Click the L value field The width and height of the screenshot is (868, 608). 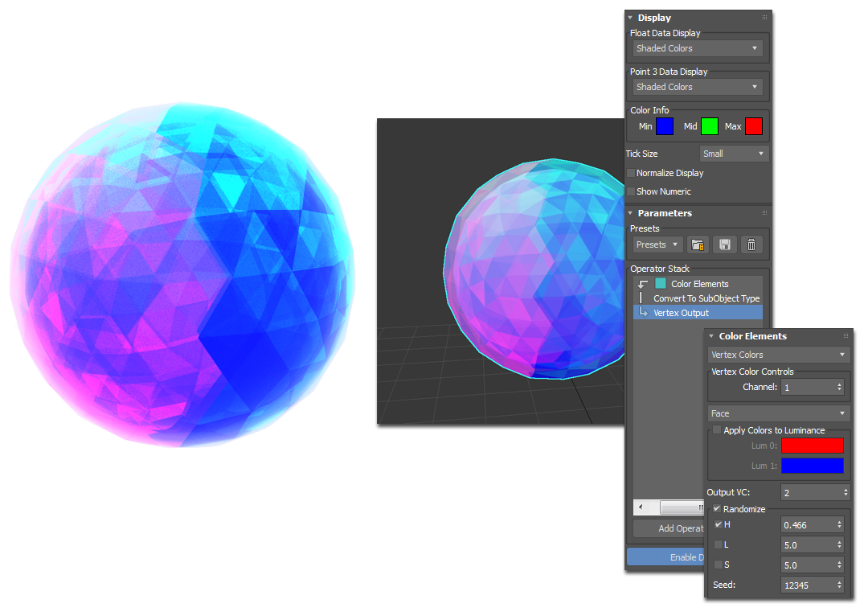pos(808,545)
